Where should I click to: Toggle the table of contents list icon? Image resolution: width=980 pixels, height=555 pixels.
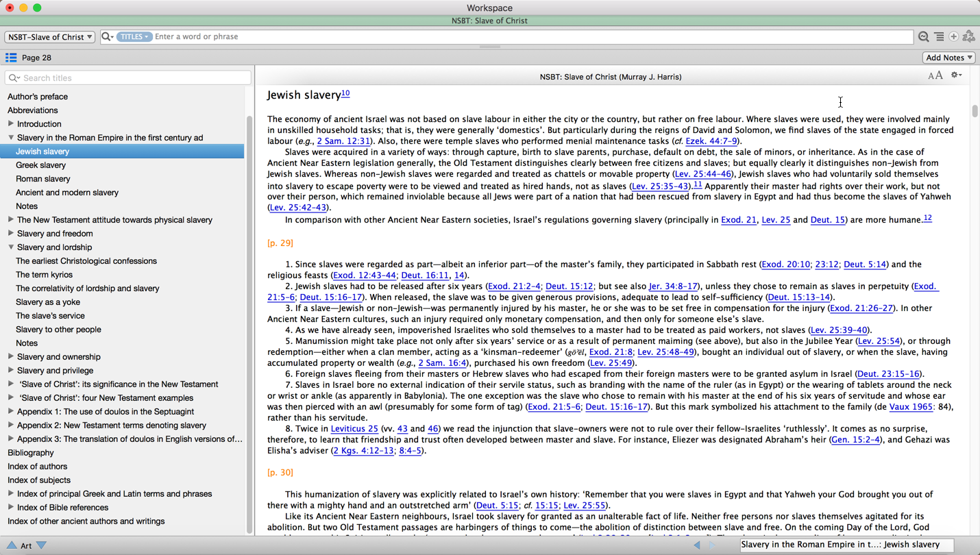tap(11, 58)
